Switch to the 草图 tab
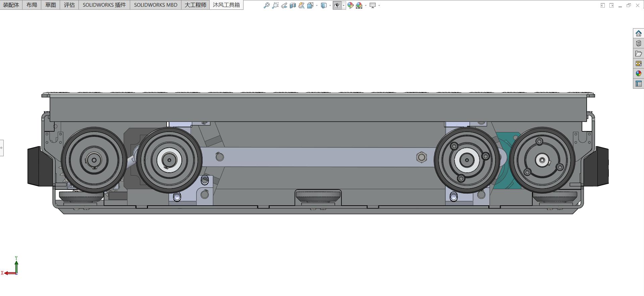This screenshot has height=296, width=644. [51, 5]
